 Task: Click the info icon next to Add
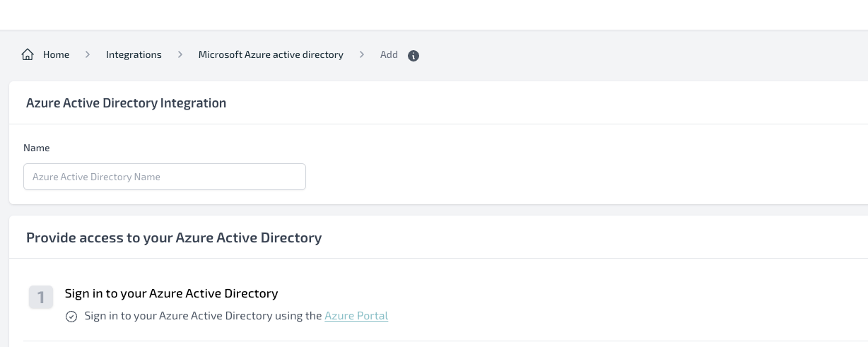[414, 56]
